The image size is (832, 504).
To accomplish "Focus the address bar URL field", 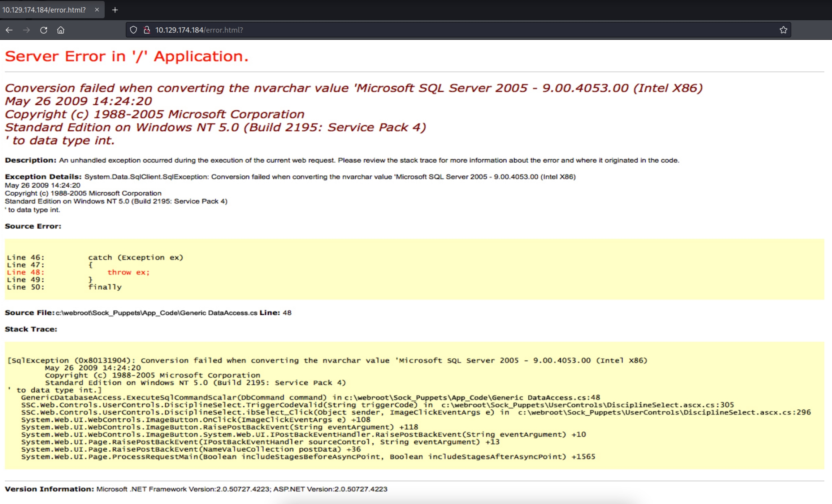I will [x=433, y=30].
